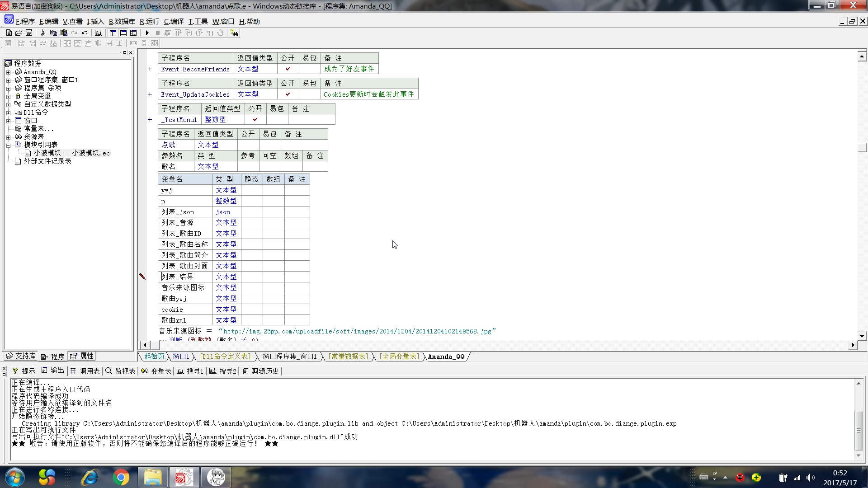868x488 pixels.
Task: Toggle 公开 checkmark for _TestMenu1
Action: pos(255,120)
